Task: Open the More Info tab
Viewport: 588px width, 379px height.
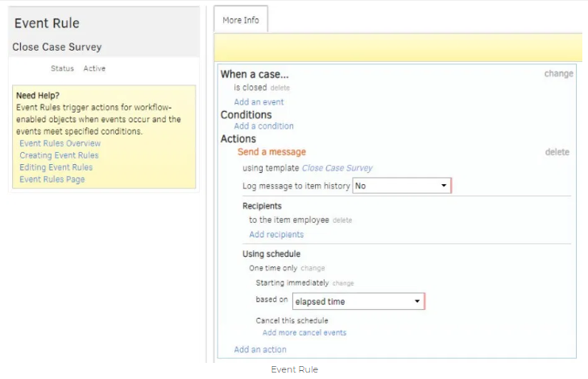Action: pyautogui.click(x=241, y=20)
